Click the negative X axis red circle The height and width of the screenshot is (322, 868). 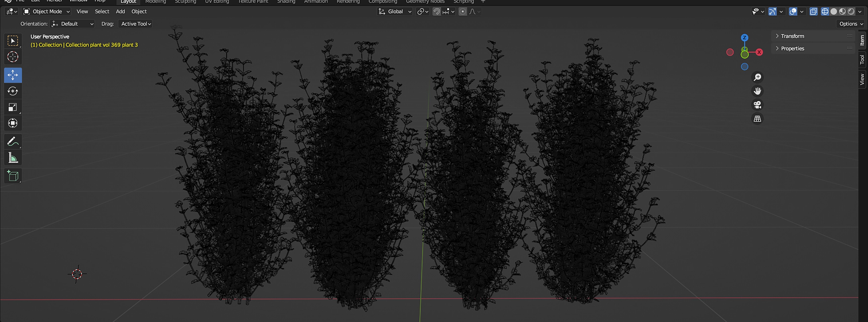click(x=730, y=52)
